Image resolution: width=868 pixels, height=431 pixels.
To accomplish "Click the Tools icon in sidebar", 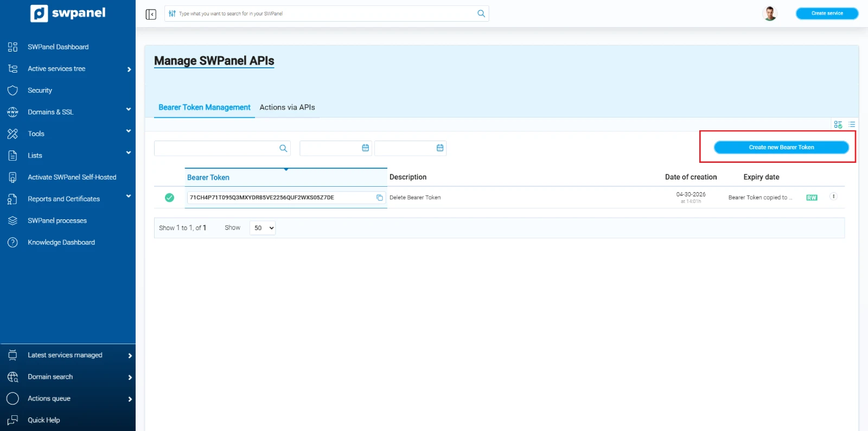I will click(12, 134).
